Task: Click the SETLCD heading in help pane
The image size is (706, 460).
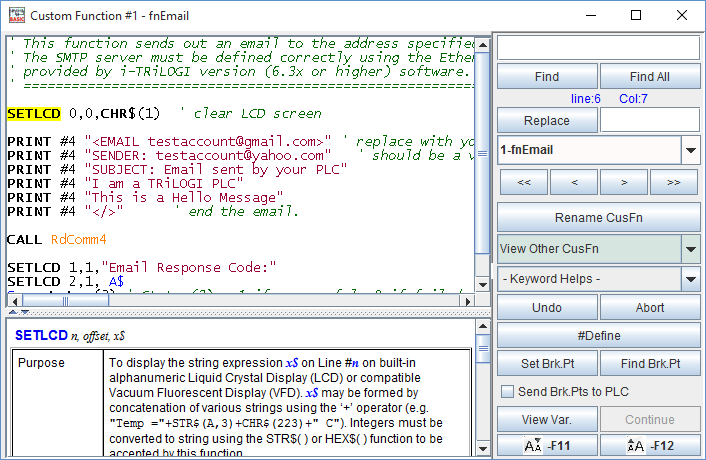Action: (41, 335)
